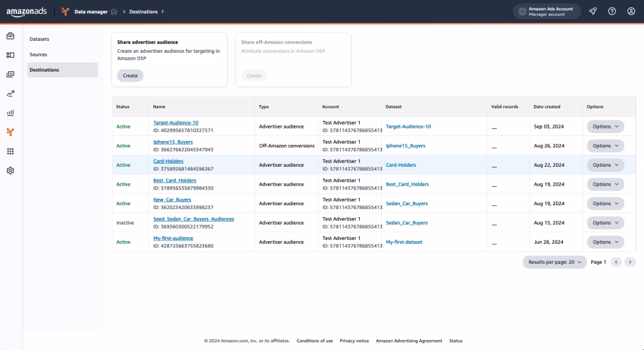Viewport: 644px width, 350px height.
Task: Open the briefcase icon in left sidebar
Action: point(10,36)
